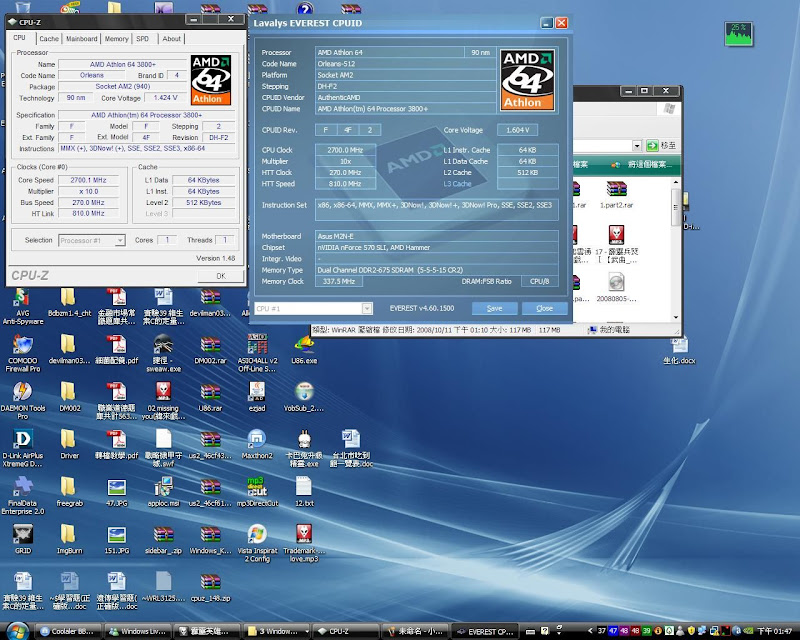The width and height of the screenshot is (800, 640).
Task: Select the CPU tab in CPU-Z
Action: click(x=19, y=38)
